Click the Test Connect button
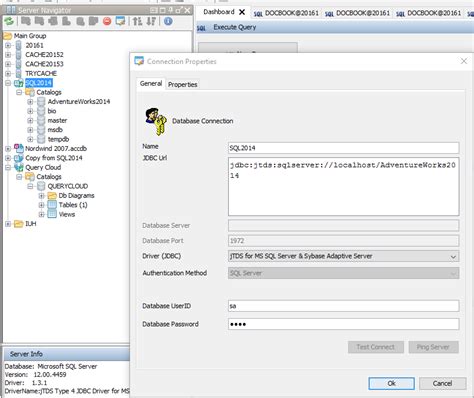This screenshot has width=474, height=398. (x=376, y=347)
